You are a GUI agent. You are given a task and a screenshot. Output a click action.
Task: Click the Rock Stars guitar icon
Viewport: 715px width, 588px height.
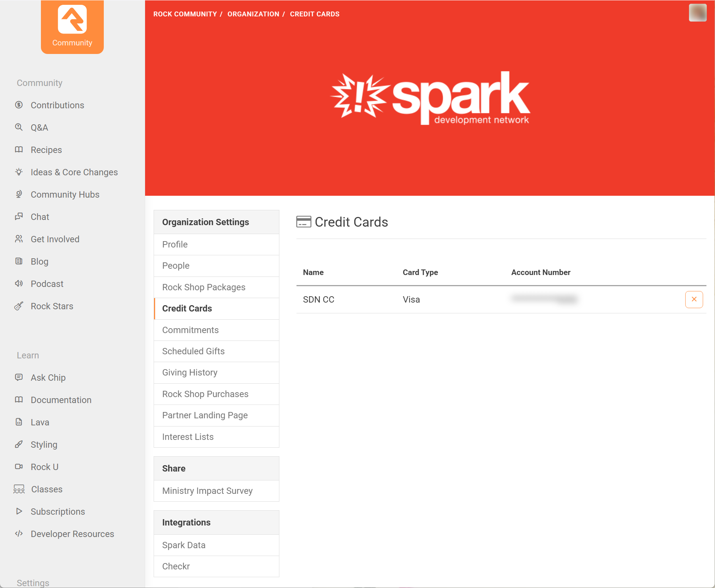click(x=19, y=306)
